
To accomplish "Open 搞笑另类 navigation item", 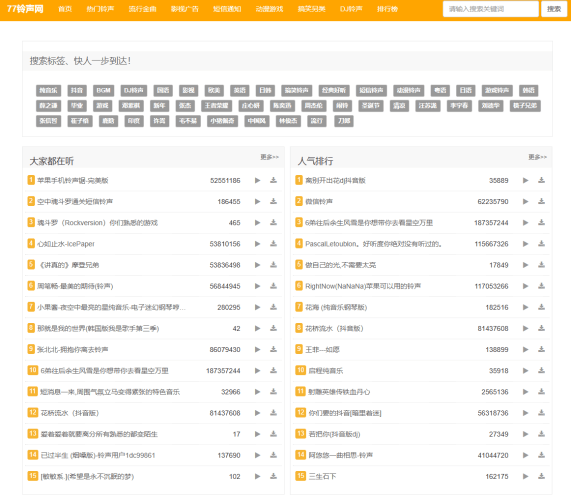I will [x=311, y=9].
